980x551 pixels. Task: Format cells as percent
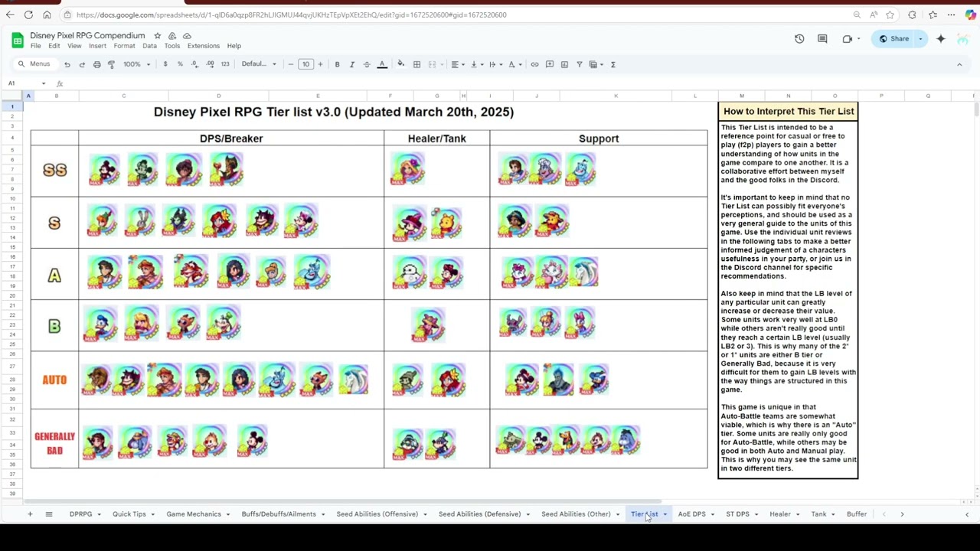click(x=180, y=64)
